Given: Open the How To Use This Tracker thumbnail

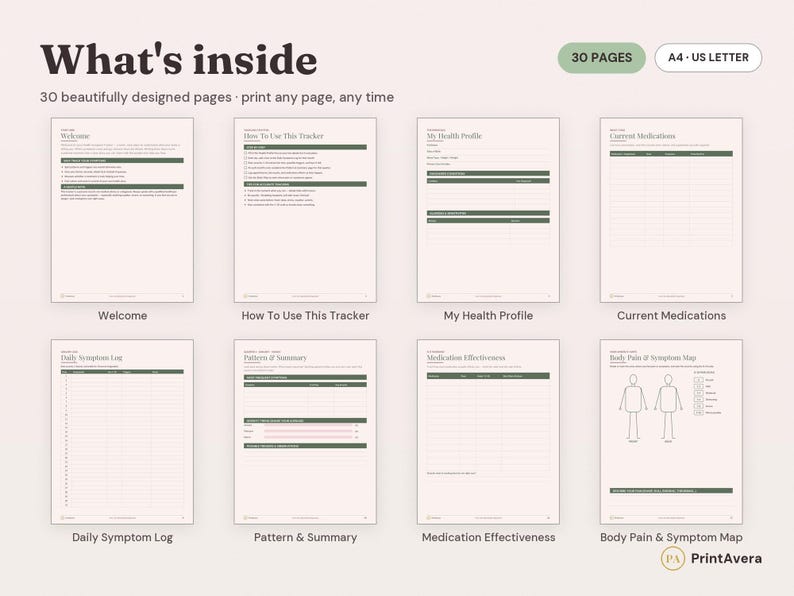Looking at the screenshot, I should 305,210.
